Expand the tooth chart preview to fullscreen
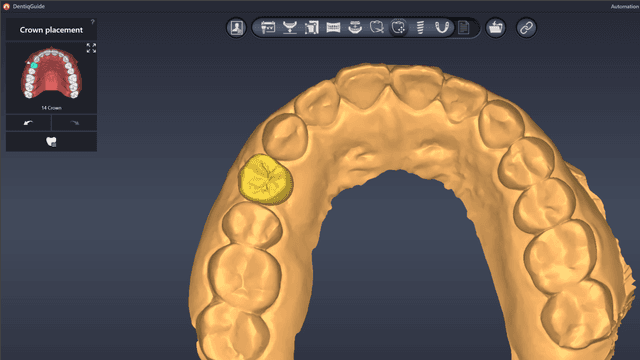The image size is (640, 360). click(x=91, y=48)
